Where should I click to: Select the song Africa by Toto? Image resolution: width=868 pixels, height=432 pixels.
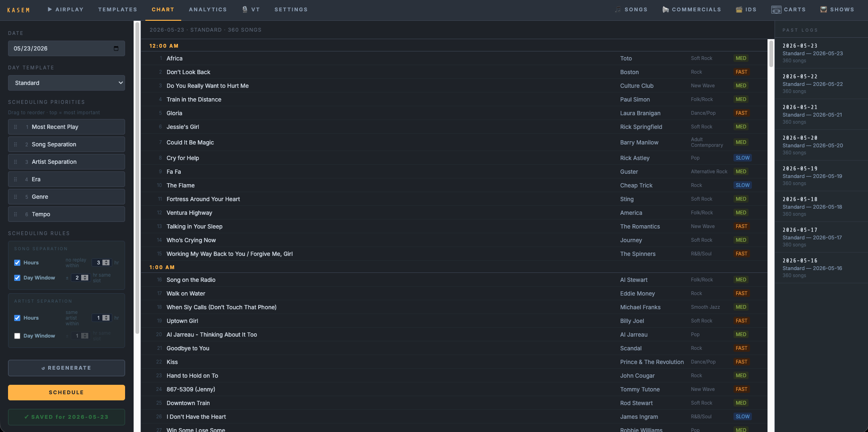coord(454,59)
